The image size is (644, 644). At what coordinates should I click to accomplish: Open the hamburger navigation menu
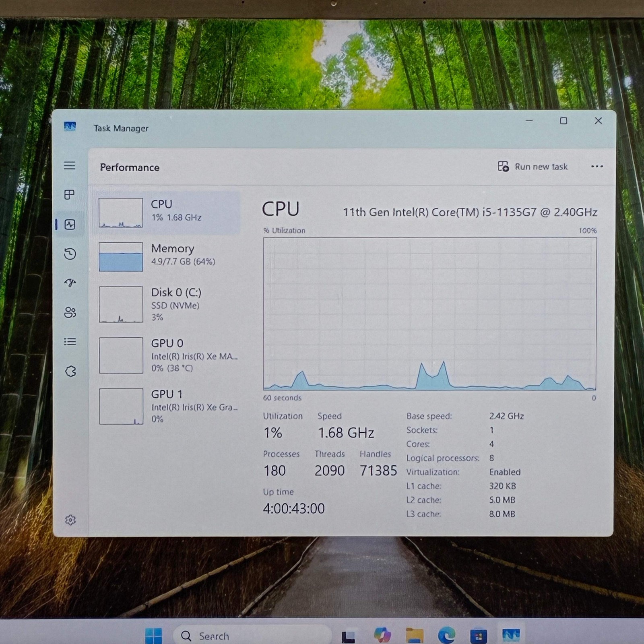[x=70, y=165]
